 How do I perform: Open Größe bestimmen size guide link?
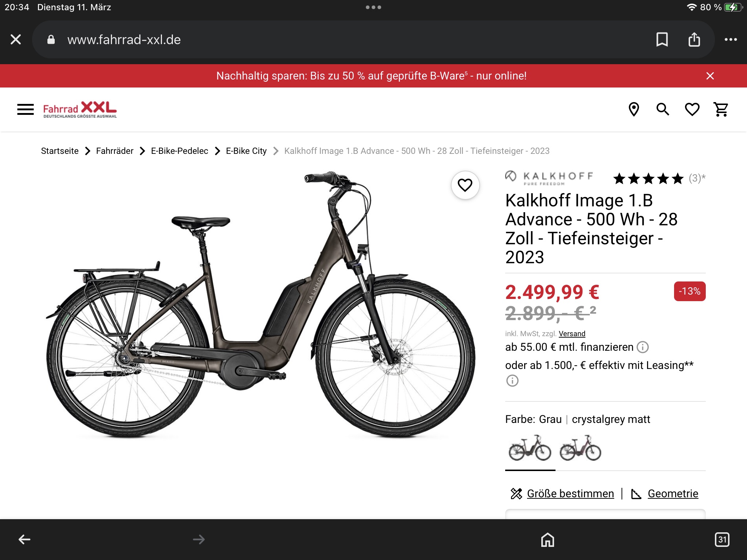(x=570, y=494)
